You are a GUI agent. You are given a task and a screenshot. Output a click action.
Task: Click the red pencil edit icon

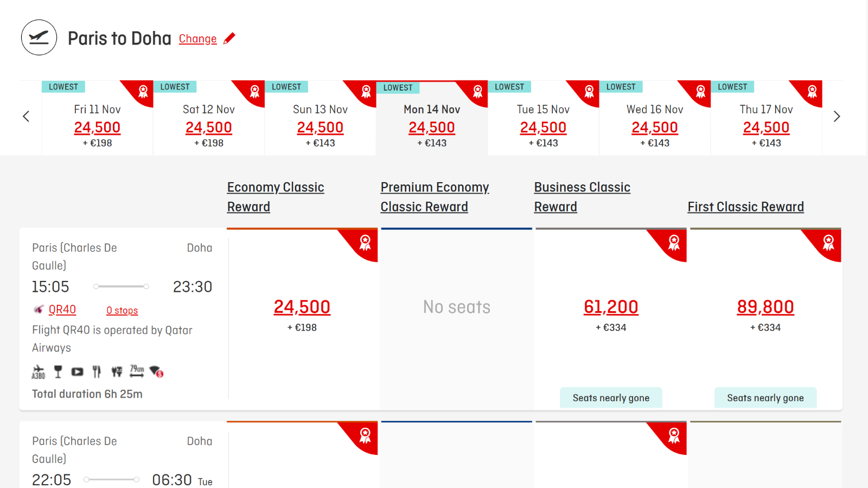229,38
